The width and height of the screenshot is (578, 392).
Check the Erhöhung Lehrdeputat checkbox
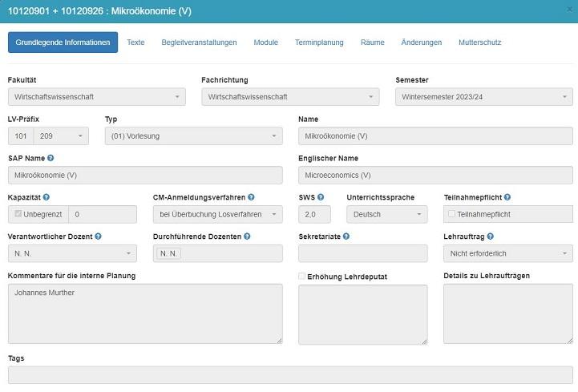(x=302, y=277)
